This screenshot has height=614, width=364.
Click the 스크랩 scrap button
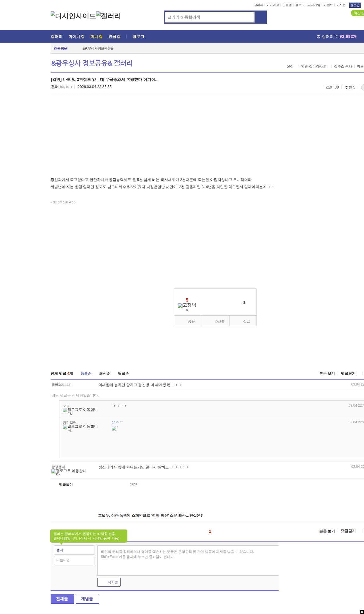pos(219,321)
